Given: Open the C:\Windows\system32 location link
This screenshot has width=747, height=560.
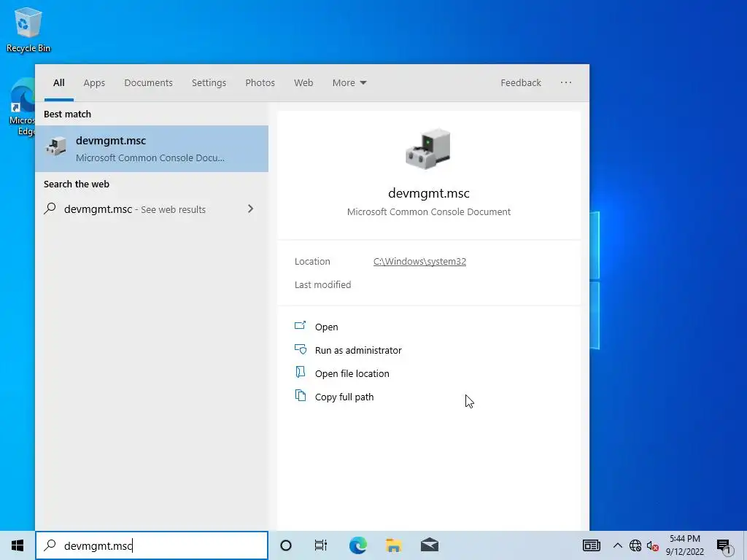Looking at the screenshot, I should pyautogui.click(x=419, y=262).
